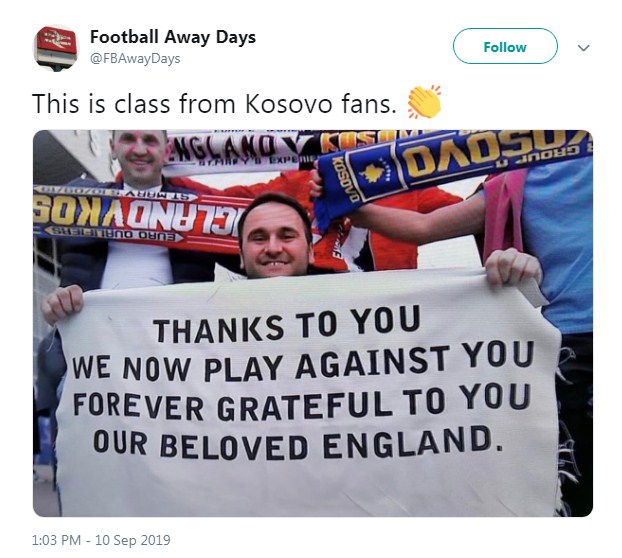Click the white England St Mary's scarf
Screen dimensions: 622x558
238,153
